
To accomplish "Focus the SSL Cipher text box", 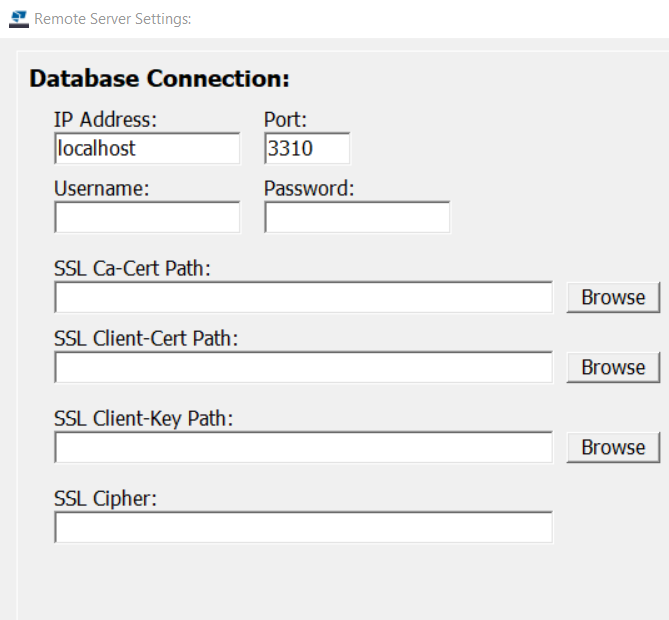I will (x=303, y=527).
